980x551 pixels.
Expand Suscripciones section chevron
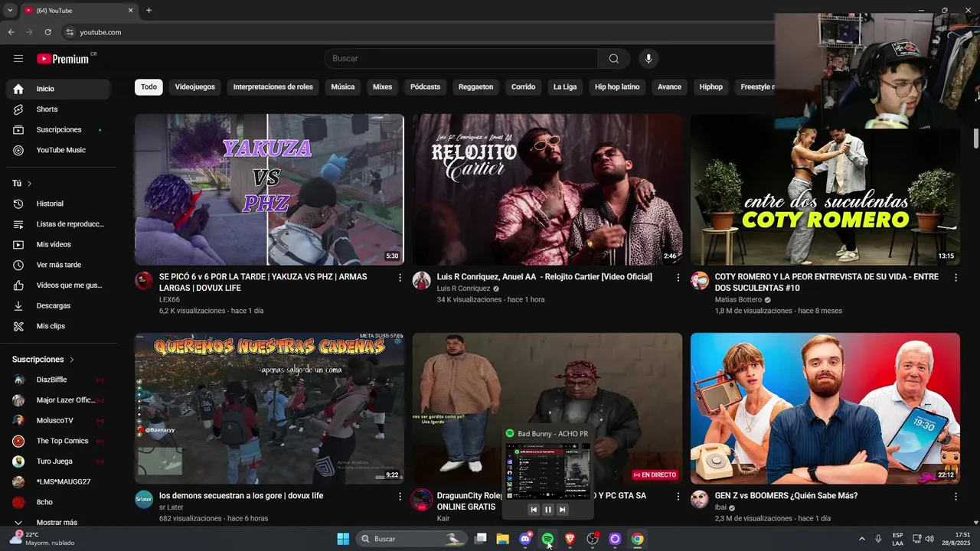tap(72, 360)
